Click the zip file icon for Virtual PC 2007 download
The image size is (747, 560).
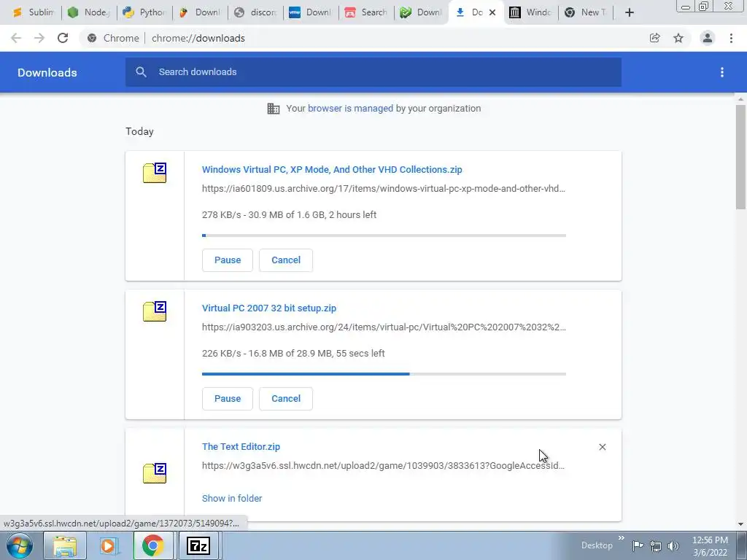click(155, 311)
